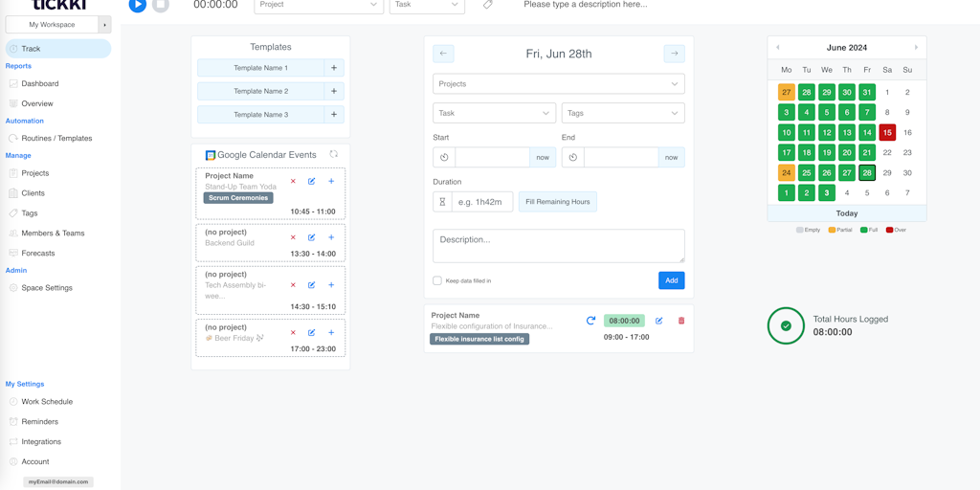Edit the Tech Assembly event
The width and height of the screenshot is (980, 490).
[x=311, y=285]
